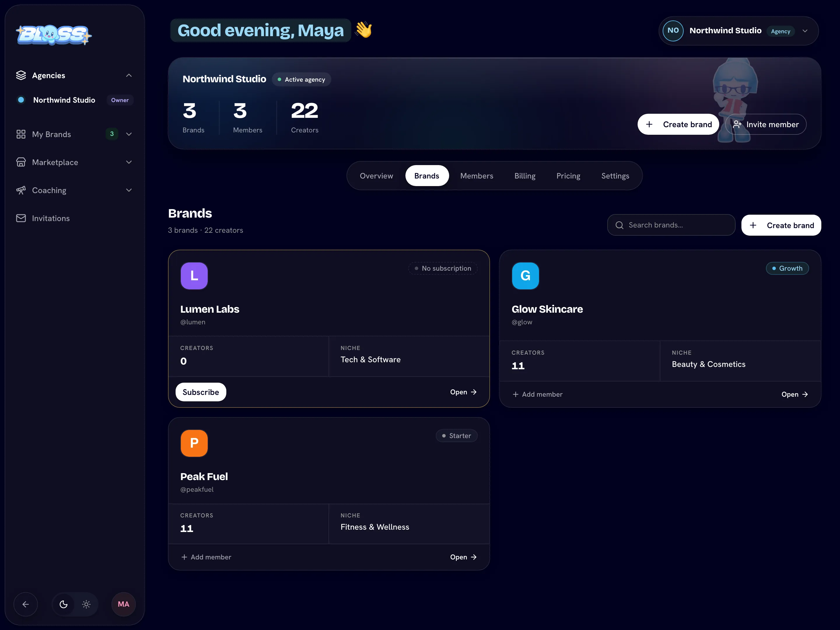
Task: Click Create brand in the agency banner
Action: click(678, 124)
